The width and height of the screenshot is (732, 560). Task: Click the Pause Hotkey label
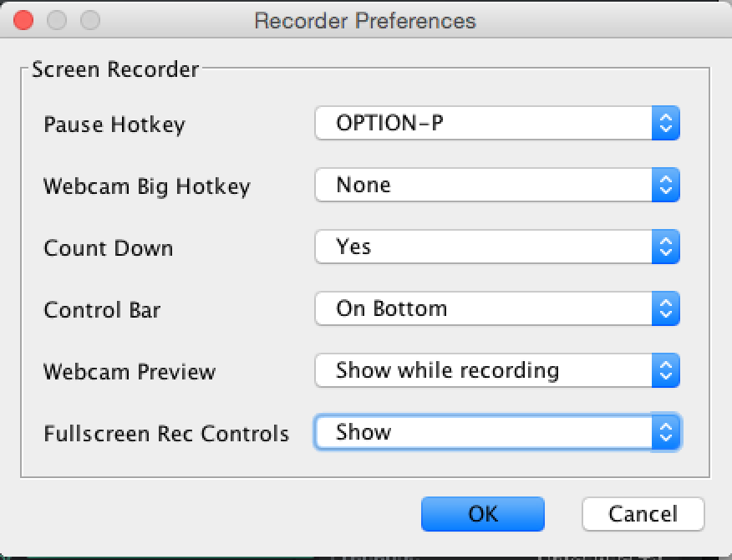coord(114,125)
